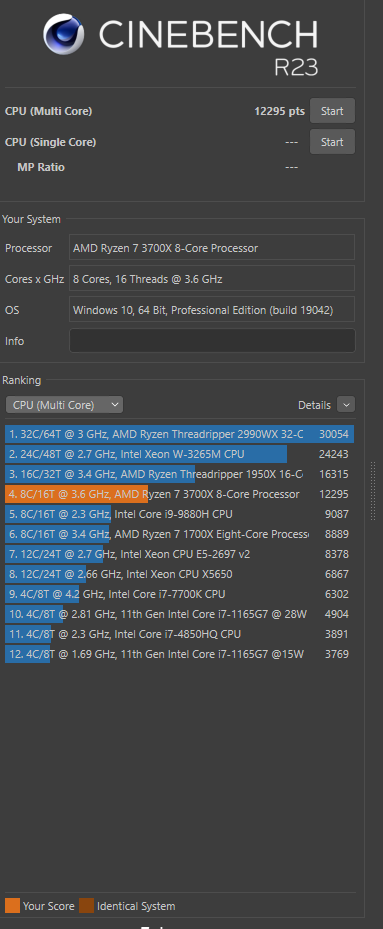383x929 pixels.
Task: Click the OS field showing Windows 10
Action: [x=212, y=309]
